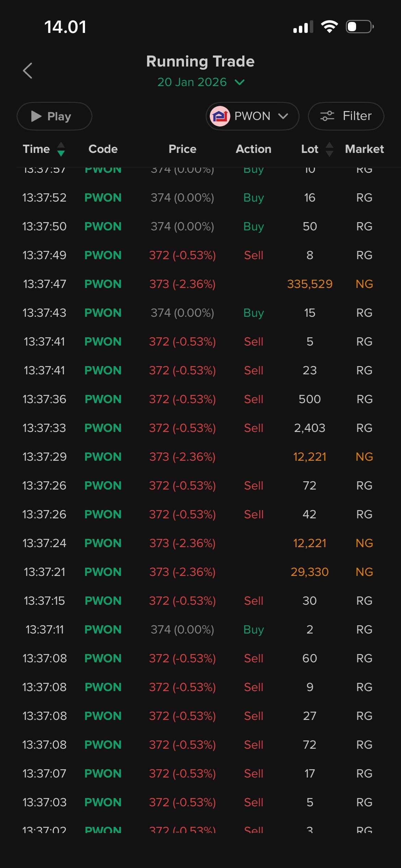Select the Price column header

click(182, 149)
